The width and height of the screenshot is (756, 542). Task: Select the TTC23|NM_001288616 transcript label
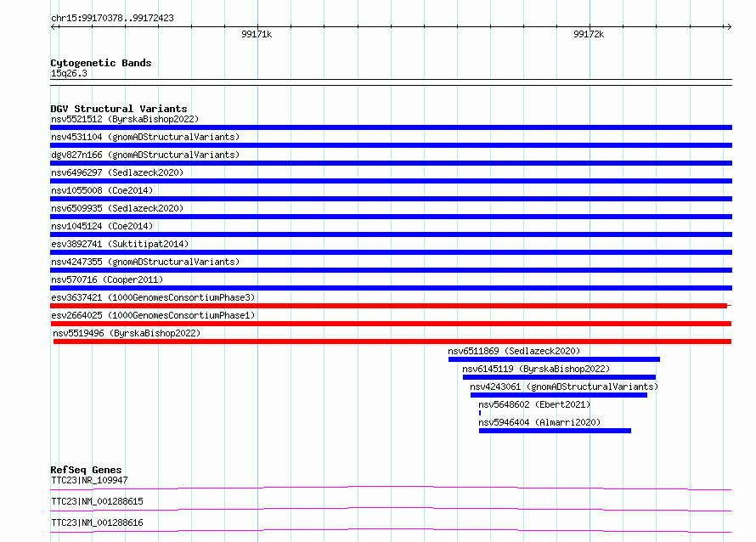[x=97, y=522]
